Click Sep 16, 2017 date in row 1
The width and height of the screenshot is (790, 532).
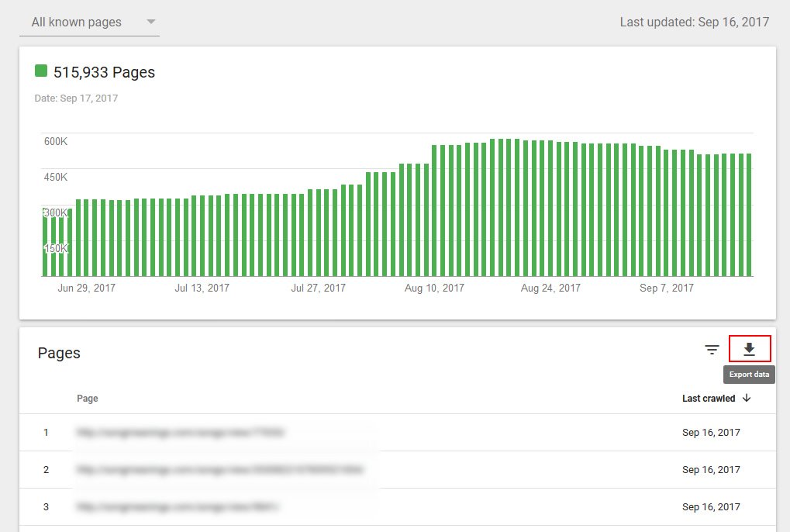coord(711,433)
